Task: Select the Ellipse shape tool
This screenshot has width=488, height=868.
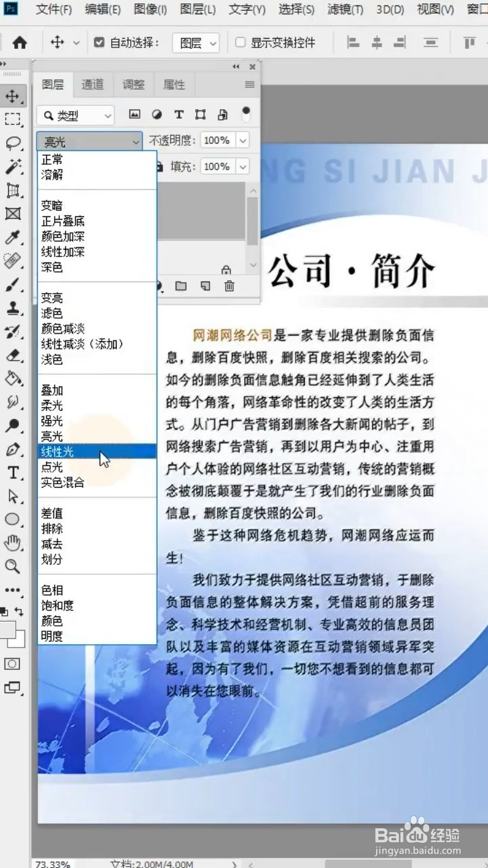Action: (x=12, y=519)
